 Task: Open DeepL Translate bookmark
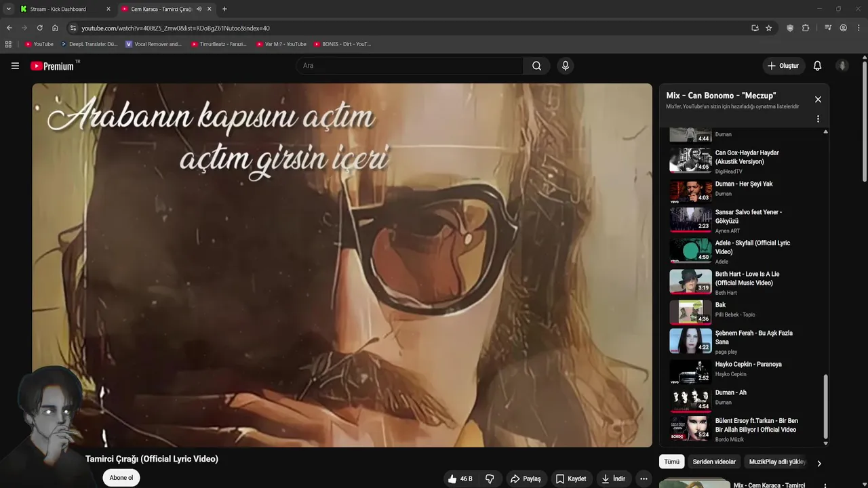click(x=90, y=44)
